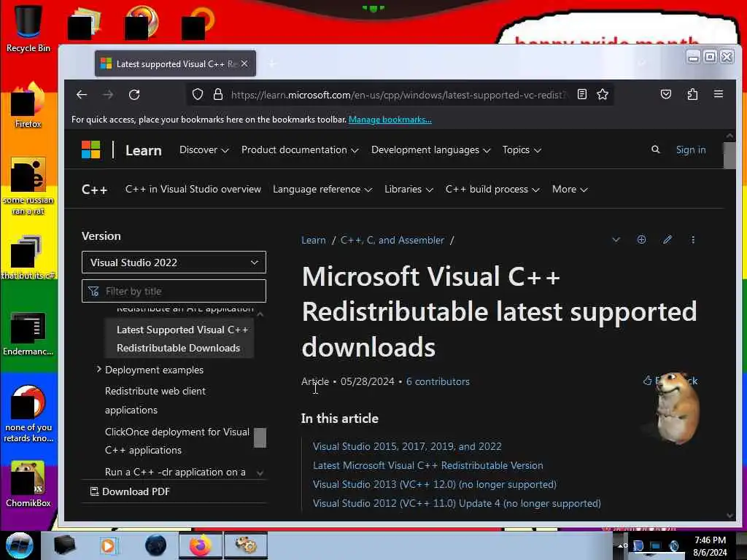
Task: Click the padlock site security icon
Action: (x=218, y=95)
